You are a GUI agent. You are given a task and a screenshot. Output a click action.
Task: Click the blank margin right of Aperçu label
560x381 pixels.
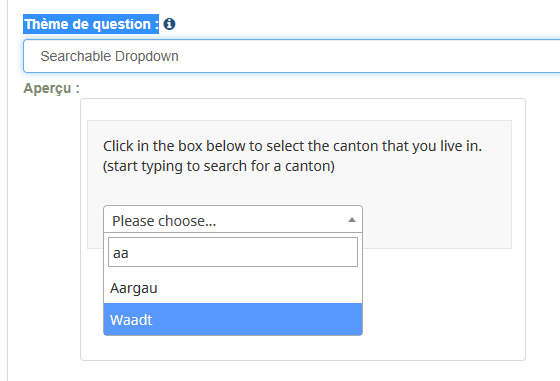(286, 88)
